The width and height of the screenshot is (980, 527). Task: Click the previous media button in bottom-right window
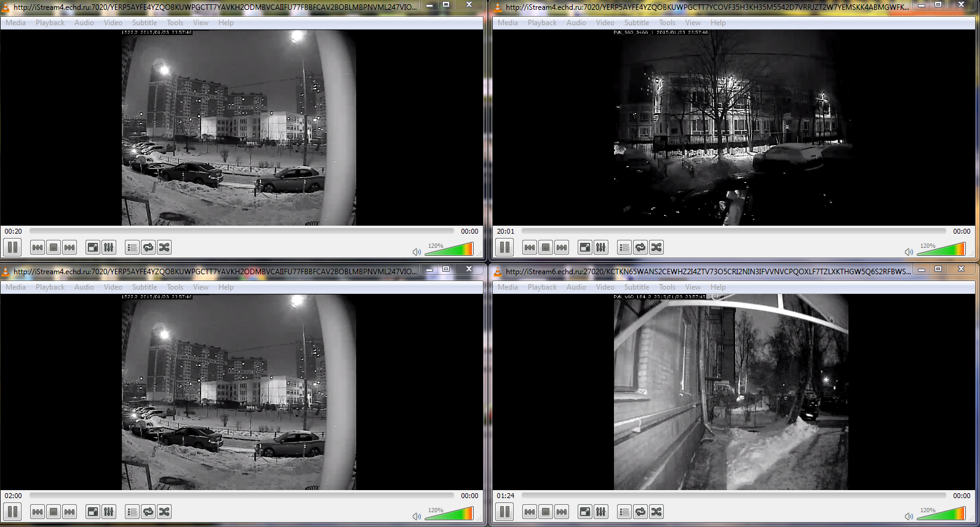pyautogui.click(x=530, y=512)
